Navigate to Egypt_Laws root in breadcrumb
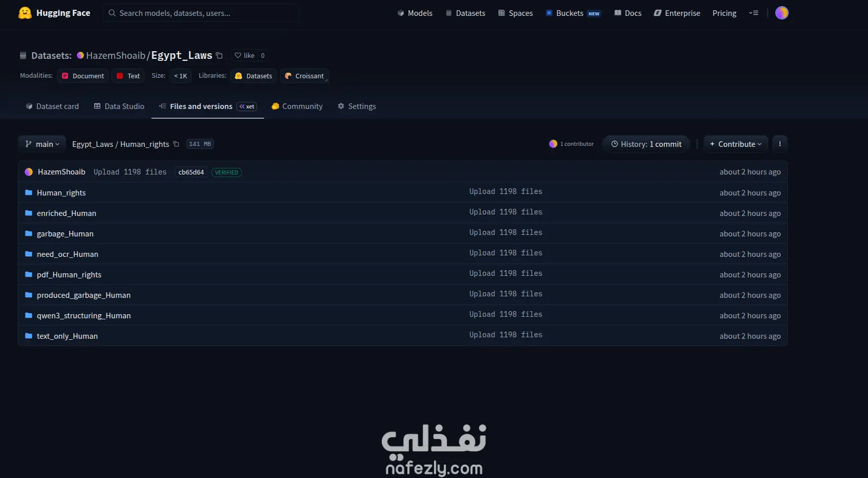 click(93, 144)
